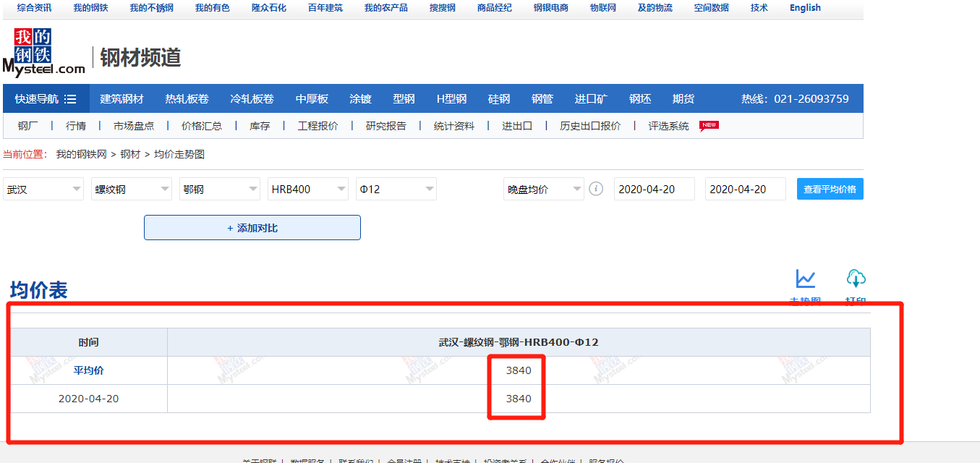Go to 历史出口报价 sub-menu link
This screenshot has height=463, width=980.
[590, 126]
